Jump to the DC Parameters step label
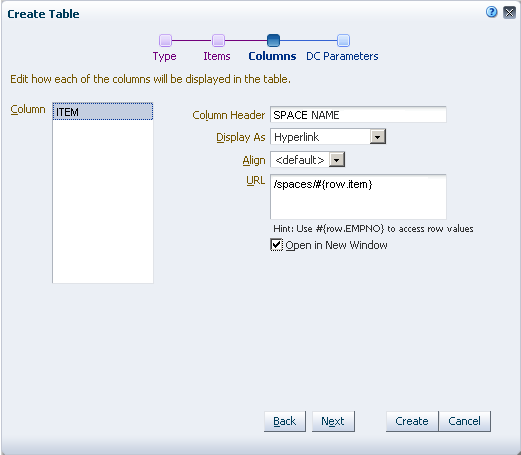 [342, 56]
